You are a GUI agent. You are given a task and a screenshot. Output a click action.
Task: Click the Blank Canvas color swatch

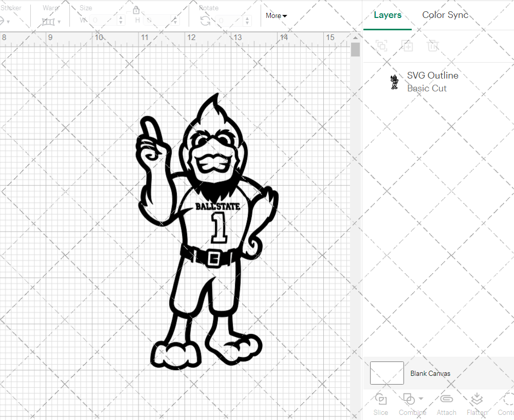click(387, 373)
